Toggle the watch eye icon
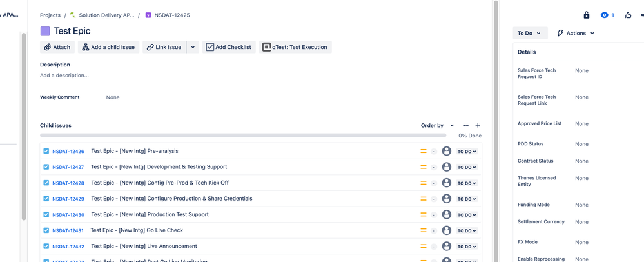The height and width of the screenshot is (262, 644). (x=604, y=15)
